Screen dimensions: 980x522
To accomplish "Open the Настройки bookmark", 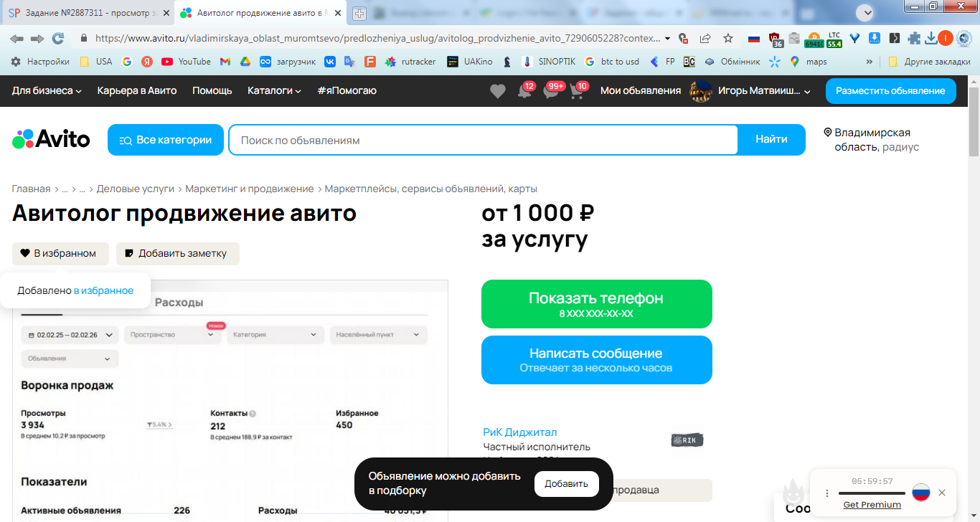I will 40,62.
